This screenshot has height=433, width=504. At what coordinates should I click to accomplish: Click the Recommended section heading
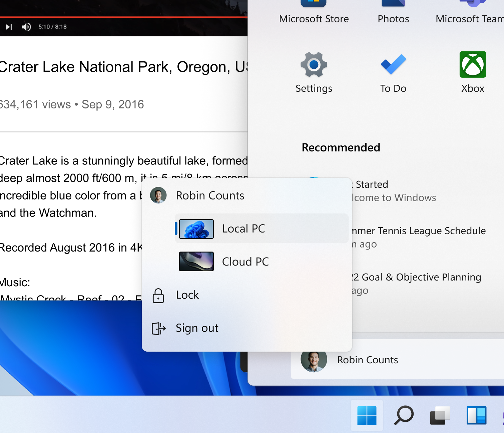coord(341,147)
